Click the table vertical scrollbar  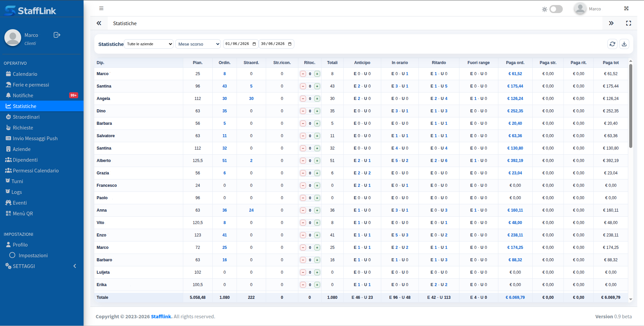pyautogui.click(x=631, y=106)
